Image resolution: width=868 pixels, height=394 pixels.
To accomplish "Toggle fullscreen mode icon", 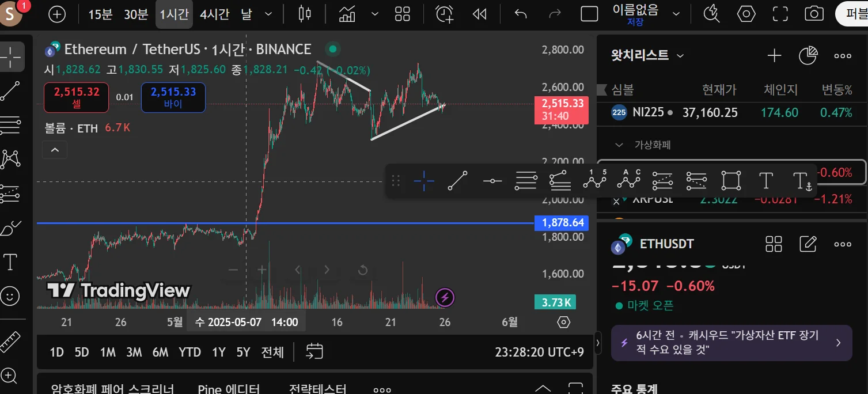I will tap(780, 14).
